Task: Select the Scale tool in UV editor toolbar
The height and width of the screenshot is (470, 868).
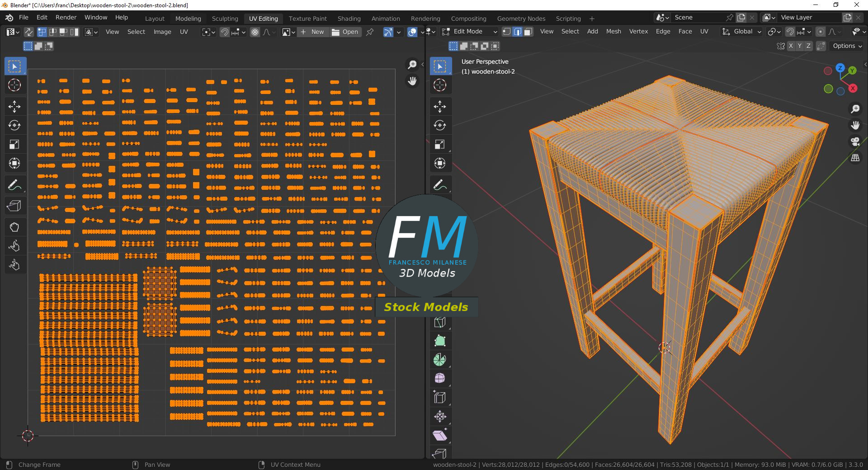Action: click(x=14, y=145)
